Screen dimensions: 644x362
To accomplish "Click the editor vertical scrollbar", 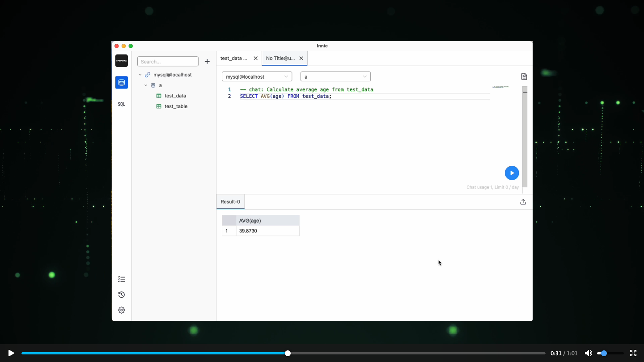I will pyautogui.click(x=525, y=137).
